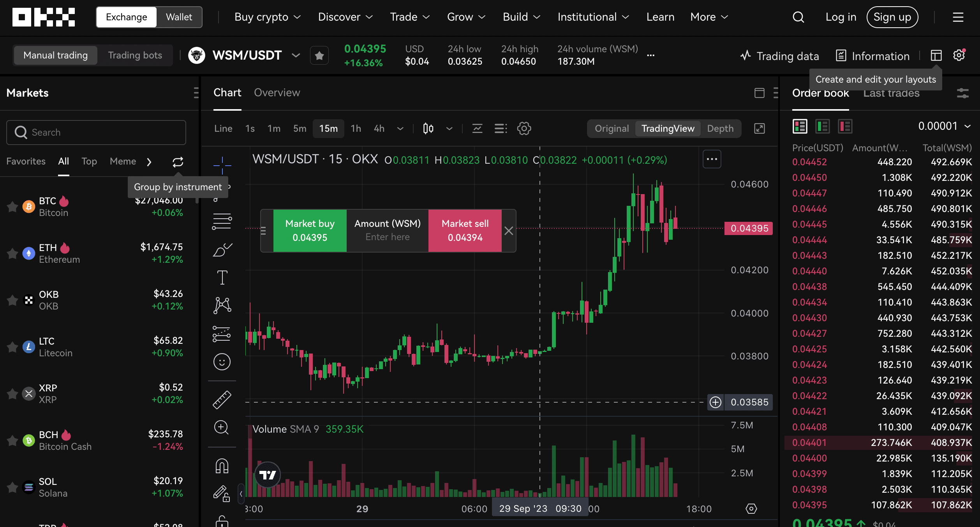This screenshot has width=980, height=527.
Task: Click the Amount (WSM) input field
Action: click(x=387, y=231)
